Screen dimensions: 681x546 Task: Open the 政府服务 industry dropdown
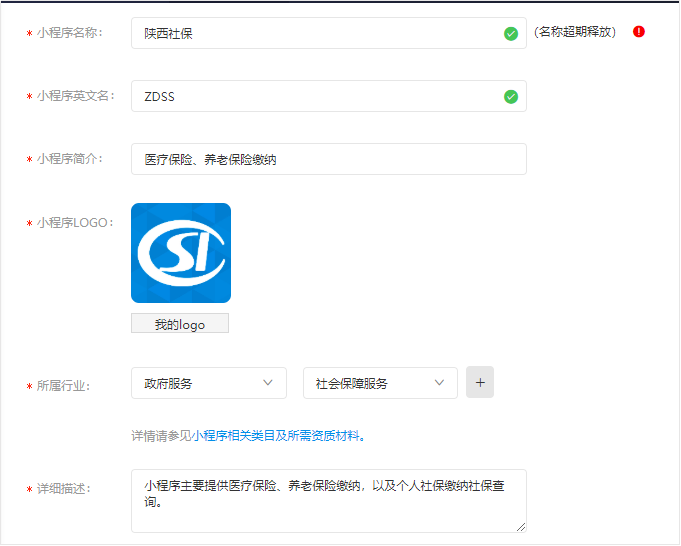(x=209, y=383)
